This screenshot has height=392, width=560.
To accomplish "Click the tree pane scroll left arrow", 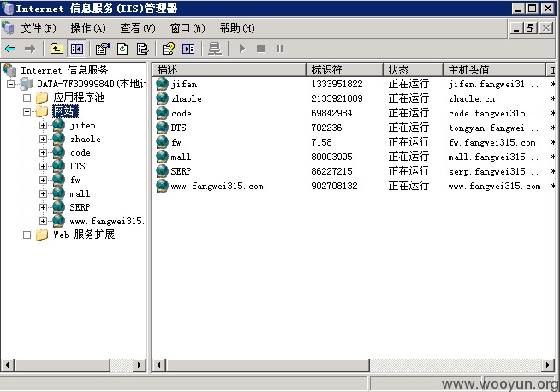I will tap(7, 365).
